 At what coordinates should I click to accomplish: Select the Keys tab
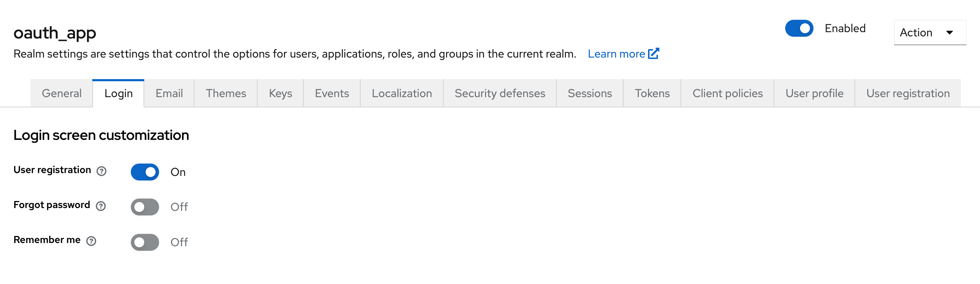click(x=280, y=93)
